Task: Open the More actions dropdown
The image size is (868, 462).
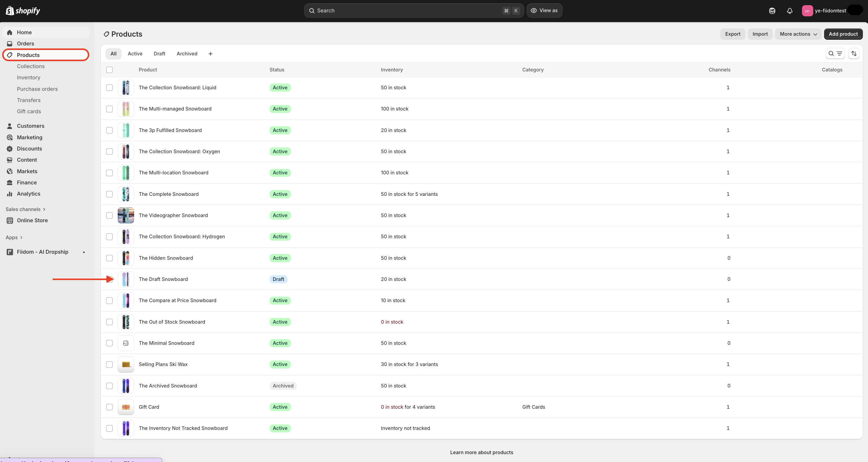Action: coord(798,34)
